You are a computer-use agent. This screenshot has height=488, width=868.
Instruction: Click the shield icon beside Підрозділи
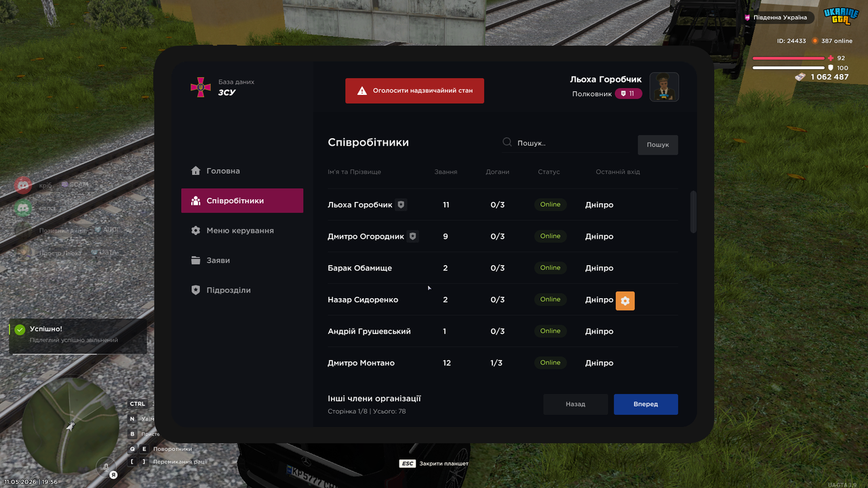[x=196, y=290]
